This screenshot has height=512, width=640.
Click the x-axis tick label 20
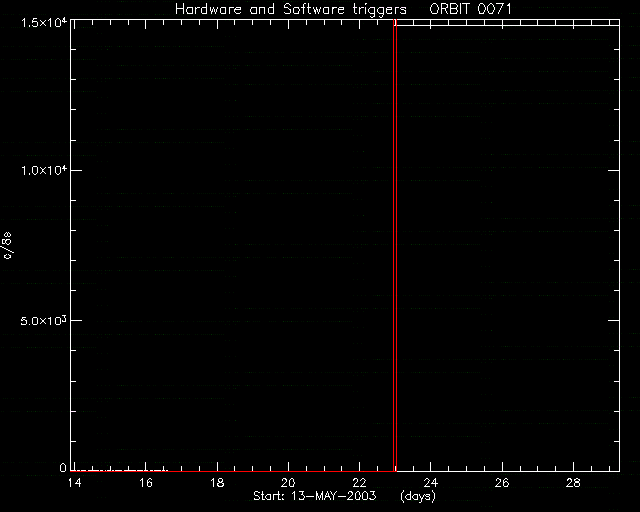click(288, 483)
